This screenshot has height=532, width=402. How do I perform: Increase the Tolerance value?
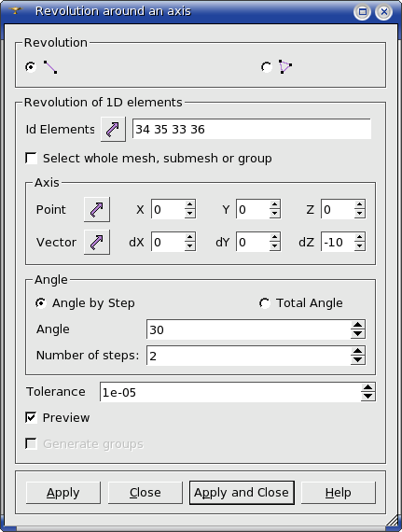(x=367, y=387)
